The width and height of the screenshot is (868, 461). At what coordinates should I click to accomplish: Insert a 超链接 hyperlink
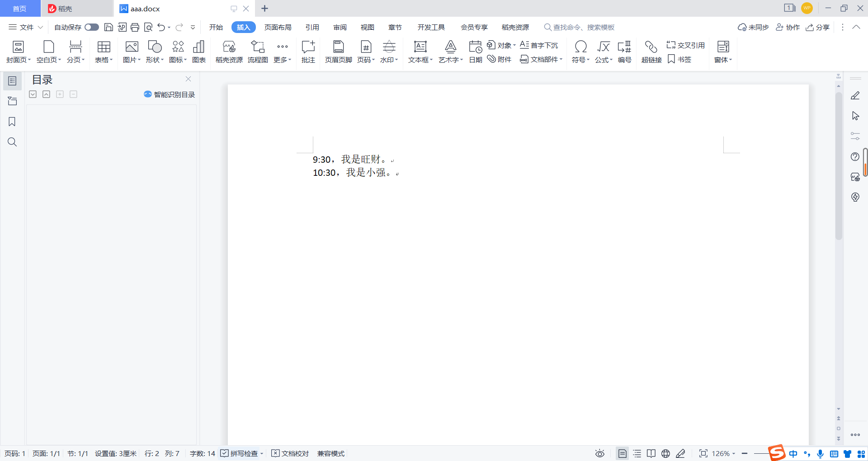pos(651,52)
